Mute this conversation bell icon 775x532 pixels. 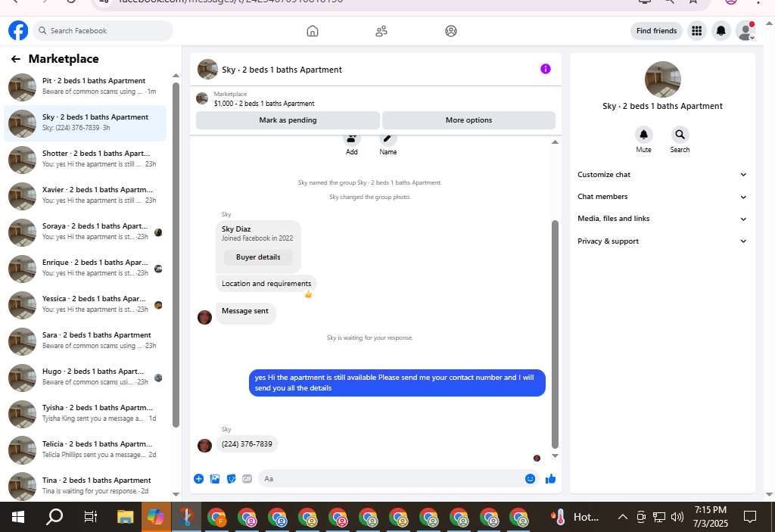[x=643, y=135]
